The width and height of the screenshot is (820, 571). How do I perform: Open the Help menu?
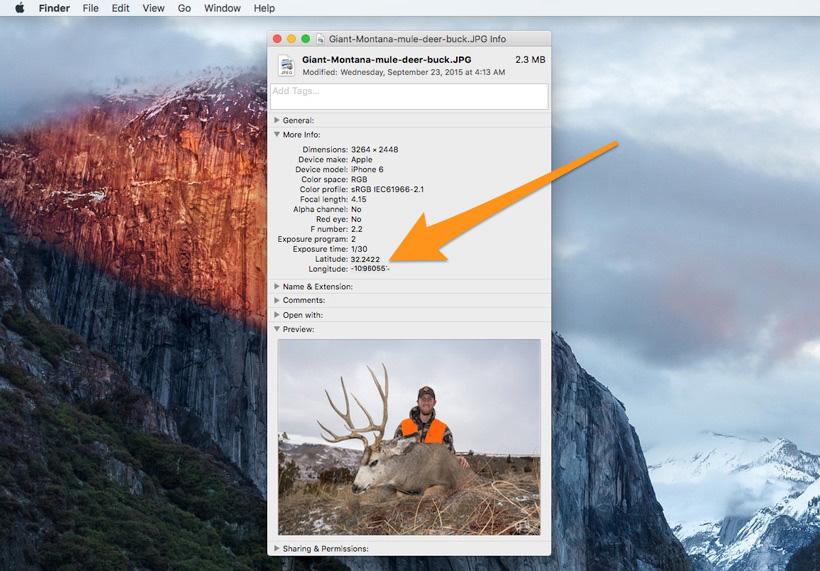pos(264,8)
